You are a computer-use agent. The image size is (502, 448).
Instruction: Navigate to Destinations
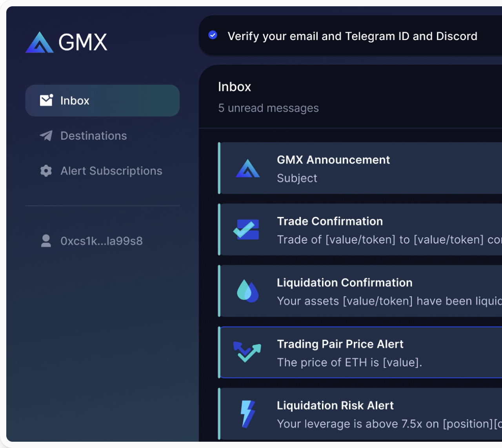pyautogui.click(x=94, y=136)
